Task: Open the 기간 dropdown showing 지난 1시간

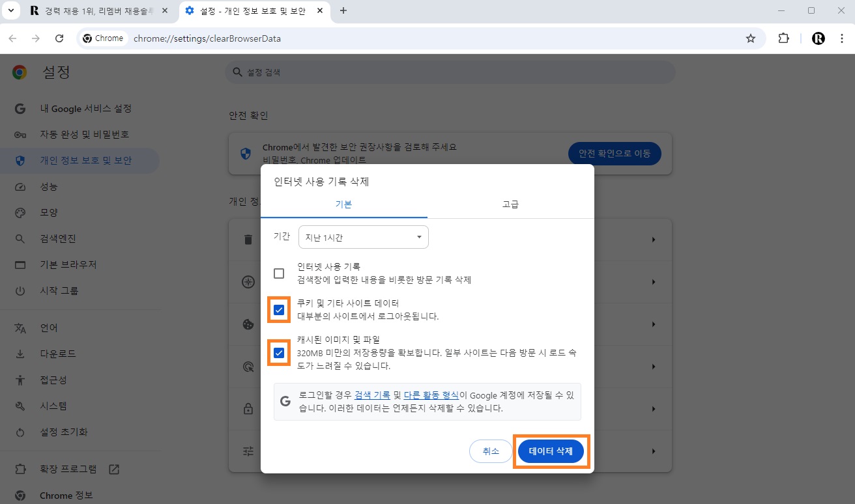Action: [x=363, y=237]
